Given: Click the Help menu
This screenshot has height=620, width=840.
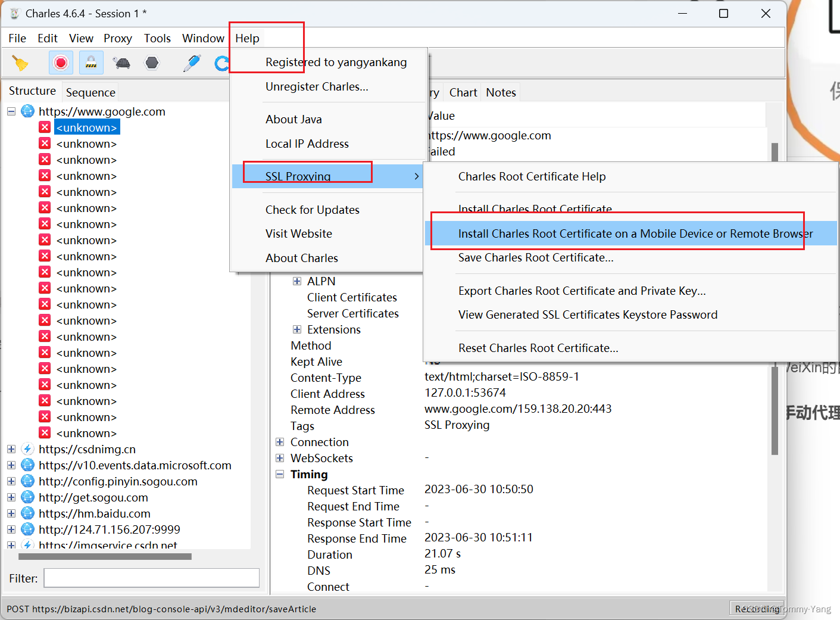Looking at the screenshot, I should point(247,38).
